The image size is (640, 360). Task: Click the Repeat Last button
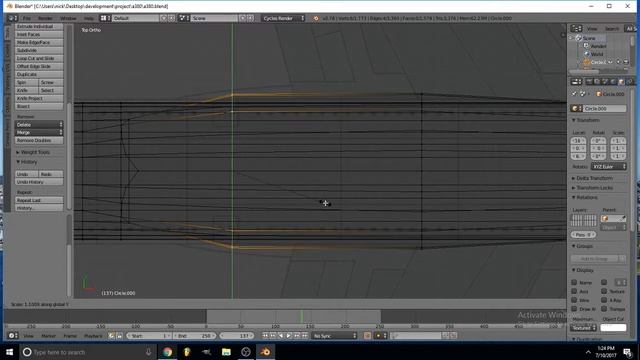tap(39, 200)
